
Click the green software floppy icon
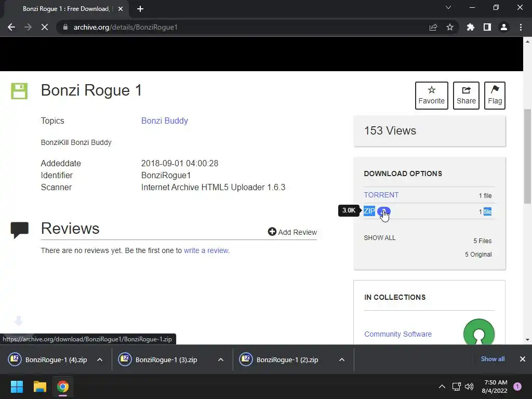[19, 91]
